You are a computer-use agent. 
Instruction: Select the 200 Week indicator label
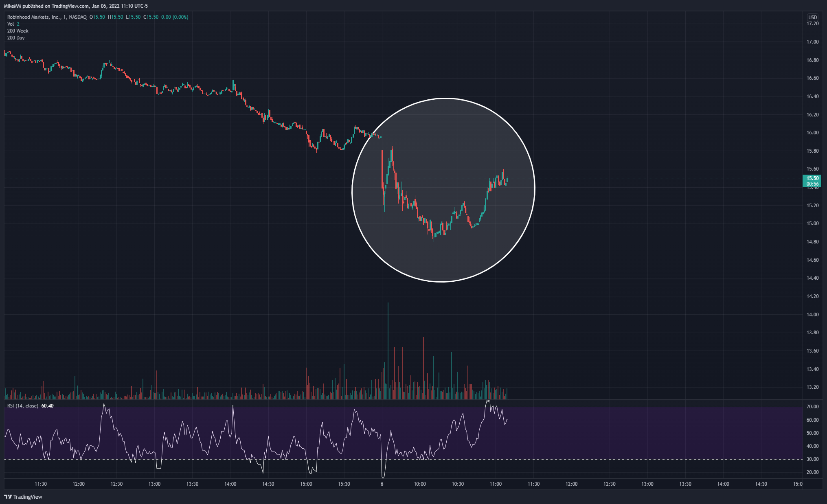click(x=18, y=31)
